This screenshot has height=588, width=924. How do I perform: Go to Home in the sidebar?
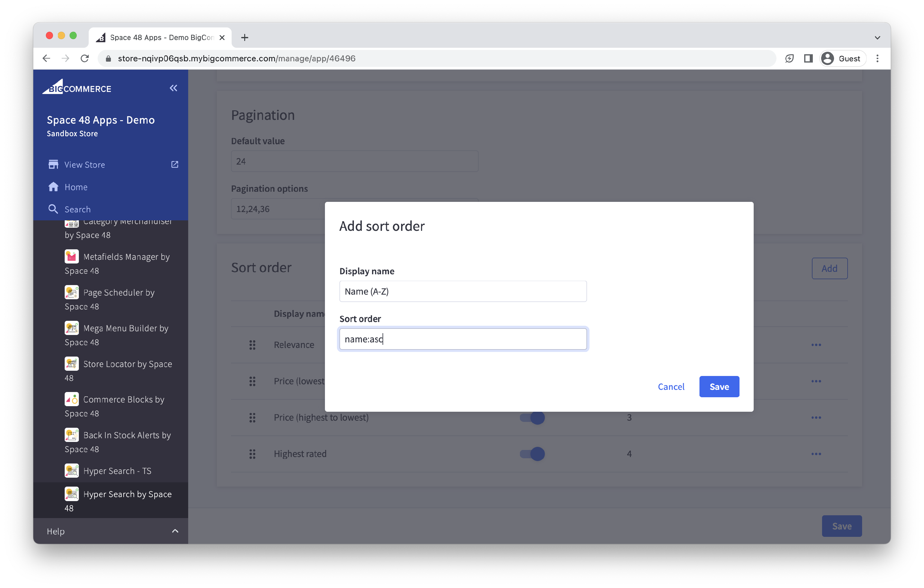pyautogui.click(x=76, y=187)
